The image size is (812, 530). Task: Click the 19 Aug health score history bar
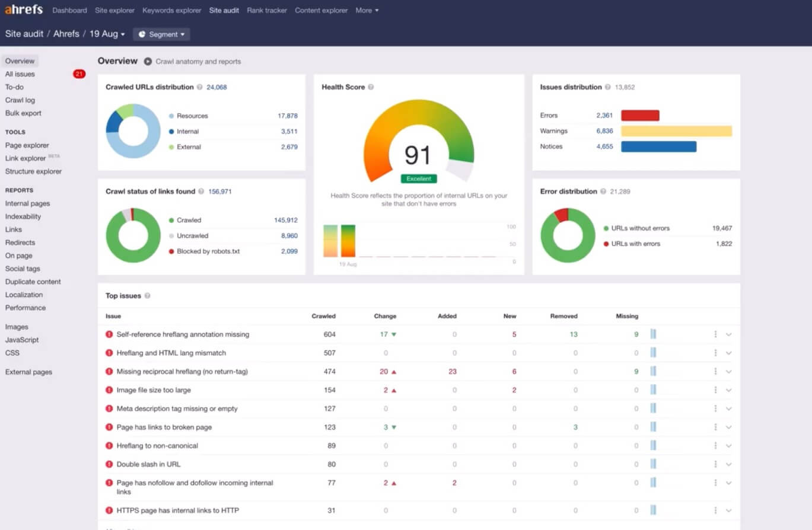tap(348, 241)
